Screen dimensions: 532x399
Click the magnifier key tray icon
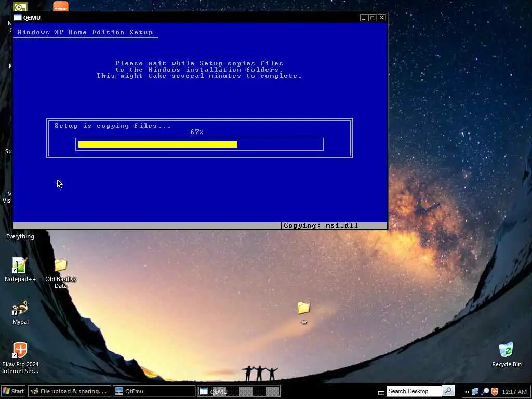point(485,392)
